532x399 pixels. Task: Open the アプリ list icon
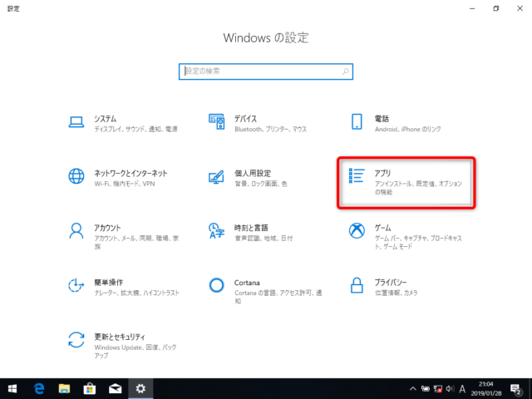pyautogui.click(x=357, y=175)
